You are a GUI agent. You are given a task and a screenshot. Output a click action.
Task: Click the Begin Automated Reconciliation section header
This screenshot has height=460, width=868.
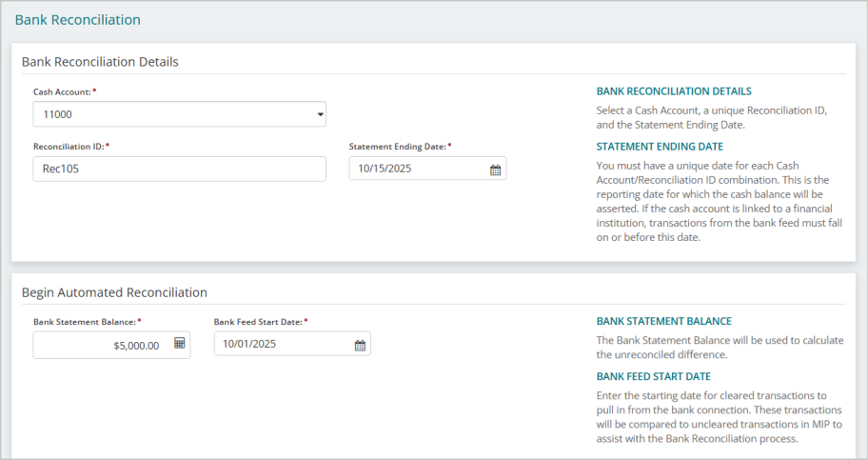[x=114, y=292]
